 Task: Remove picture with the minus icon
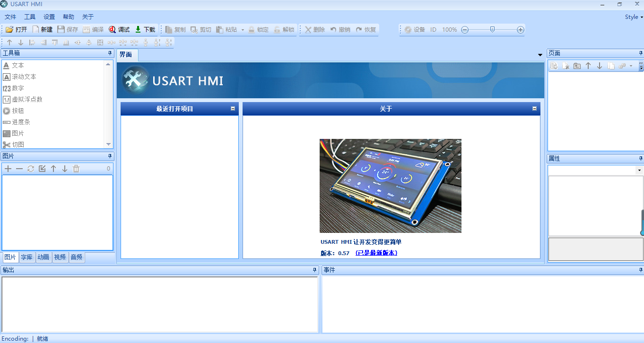(19, 169)
